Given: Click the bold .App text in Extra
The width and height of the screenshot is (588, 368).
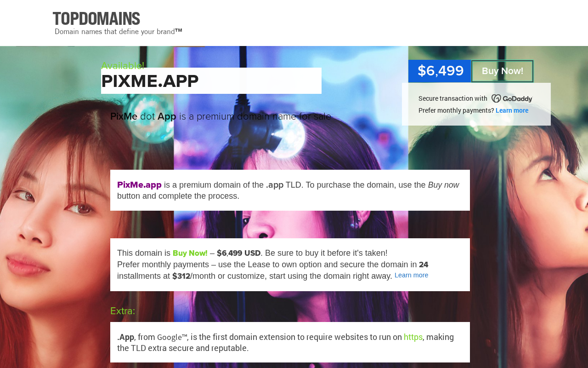Looking at the screenshot, I should click(125, 337).
